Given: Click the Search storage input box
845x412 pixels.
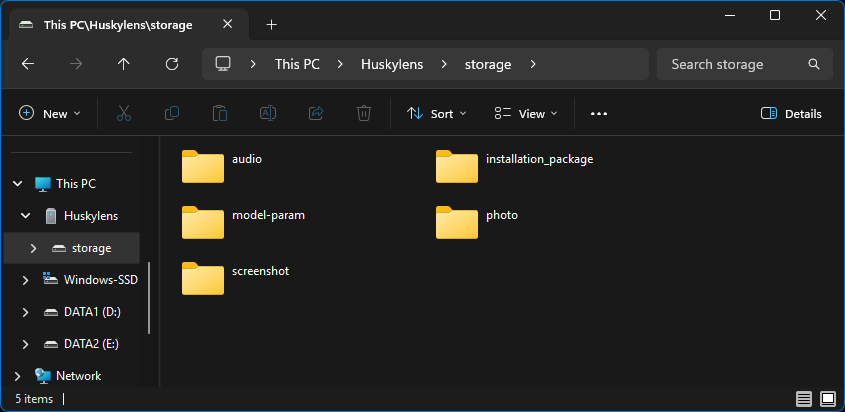Looking at the screenshot, I should coord(735,64).
